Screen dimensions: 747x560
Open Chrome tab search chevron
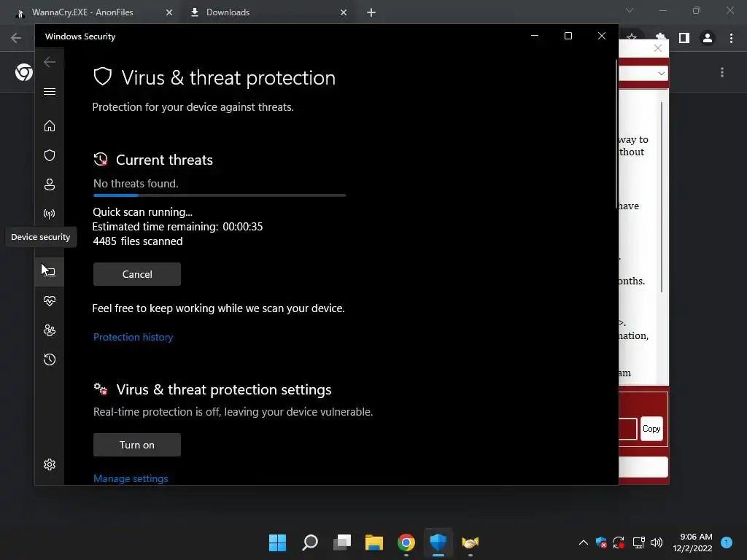[630, 10]
